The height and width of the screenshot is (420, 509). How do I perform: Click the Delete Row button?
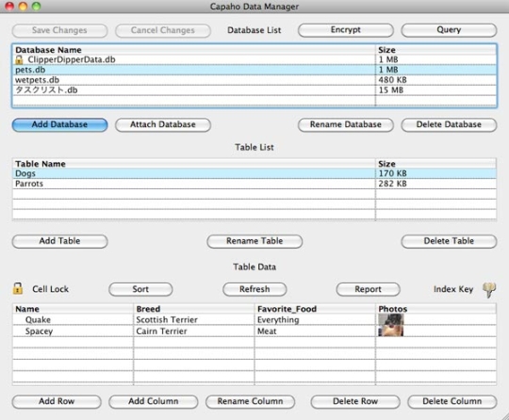tap(355, 401)
